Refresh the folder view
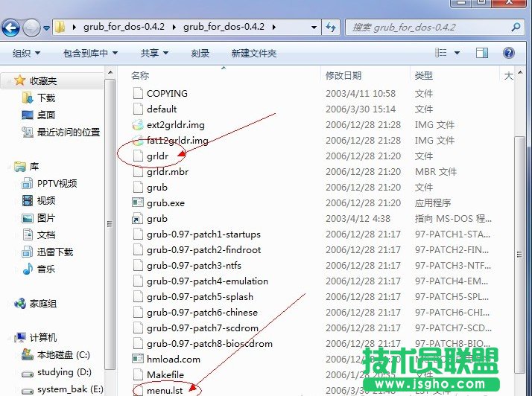 331,27
